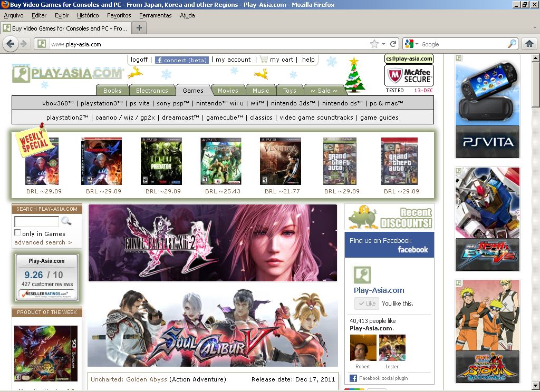
Task: Click the Google search magnifier icon
Action: click(512, 44)
